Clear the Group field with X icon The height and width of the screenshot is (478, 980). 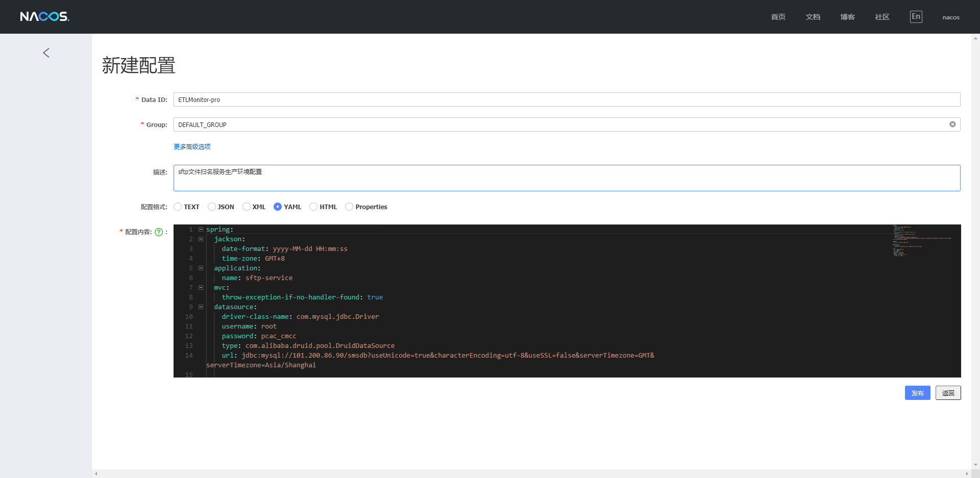pyautogui.click(x=952, y=124)
